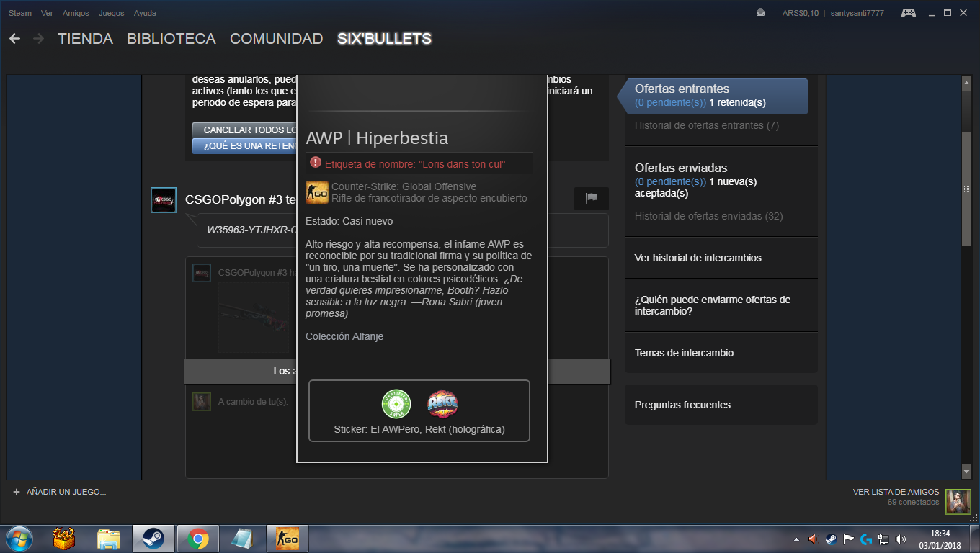Open Google Chrome from the taskbar

[198, 538]
